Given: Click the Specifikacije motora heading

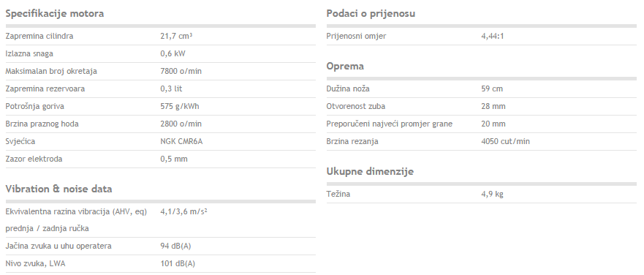Looking at the screenshot, I should tap(55, 14).
